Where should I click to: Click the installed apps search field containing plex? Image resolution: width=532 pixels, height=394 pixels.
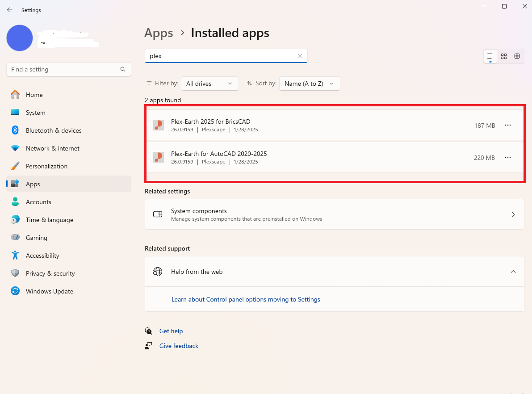pos(226,56)
